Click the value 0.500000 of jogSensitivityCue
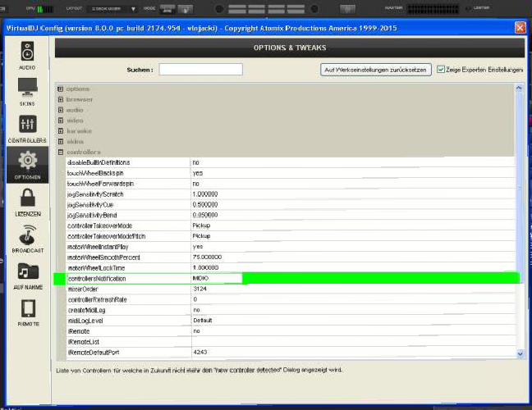Image resolution: width=532 pixels, height=410 pixels. coord(205,205)
